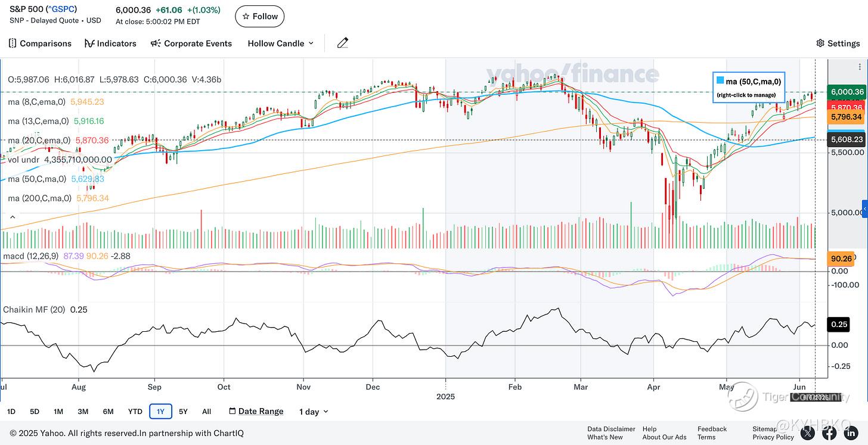
Task: Open Settings with the gear icon
Action: (x=838, y=43)
